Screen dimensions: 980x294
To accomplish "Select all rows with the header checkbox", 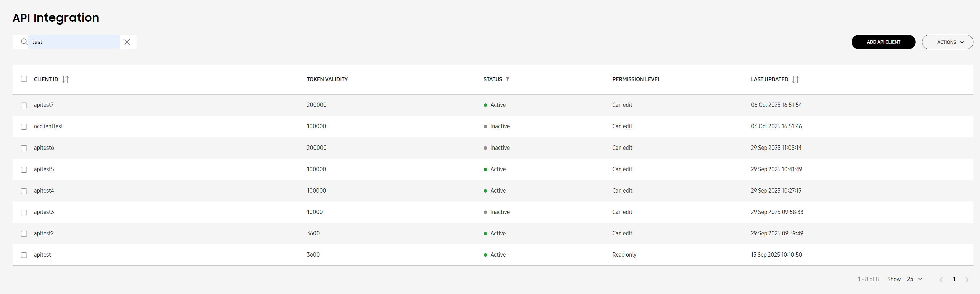I will (x=24, y=79).
